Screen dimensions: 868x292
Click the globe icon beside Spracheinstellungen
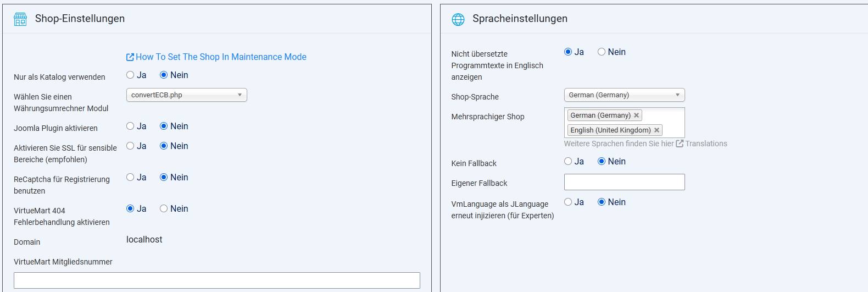tap(458, 19)
